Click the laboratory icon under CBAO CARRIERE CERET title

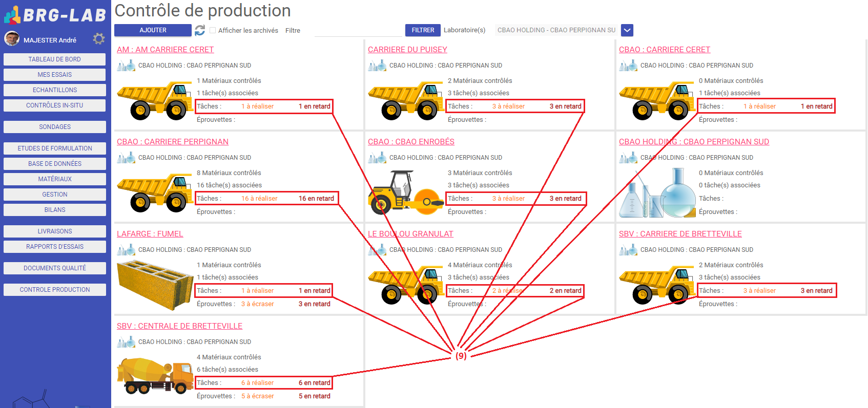coord(628,66)
